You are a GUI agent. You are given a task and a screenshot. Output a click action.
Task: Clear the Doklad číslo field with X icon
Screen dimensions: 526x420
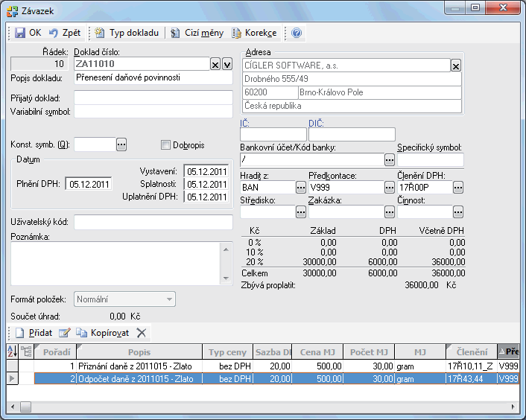pos(215,65)
